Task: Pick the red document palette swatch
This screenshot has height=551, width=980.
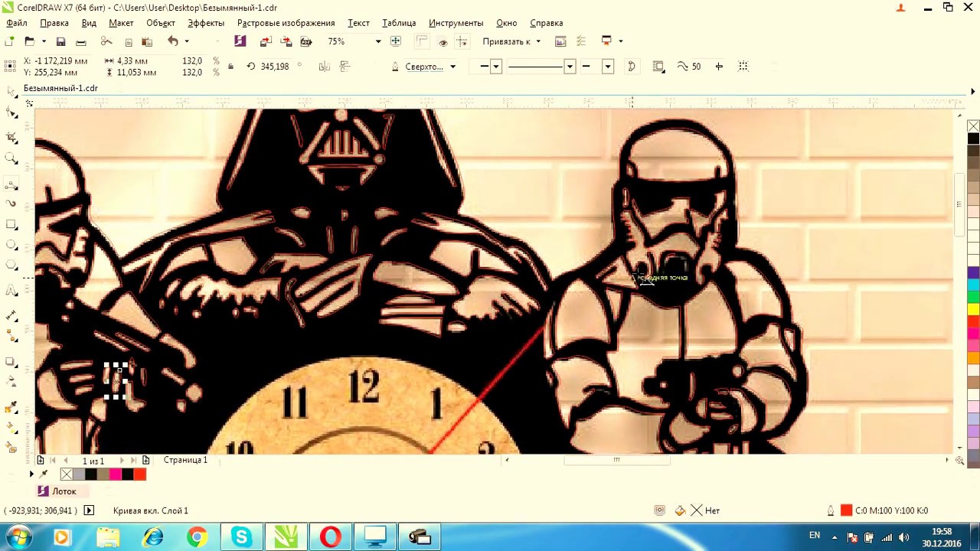Action: click(x=139, y=474)
